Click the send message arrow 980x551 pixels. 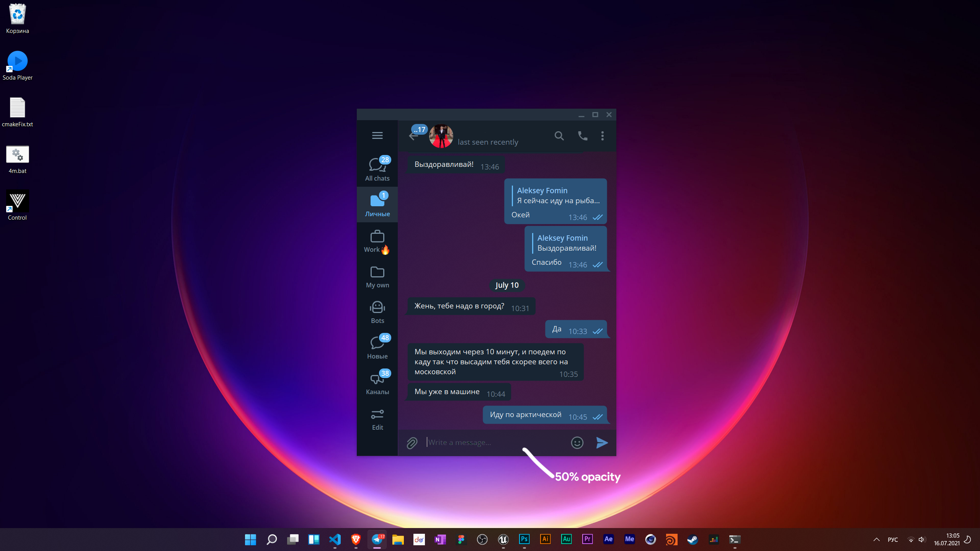point(602,443)
